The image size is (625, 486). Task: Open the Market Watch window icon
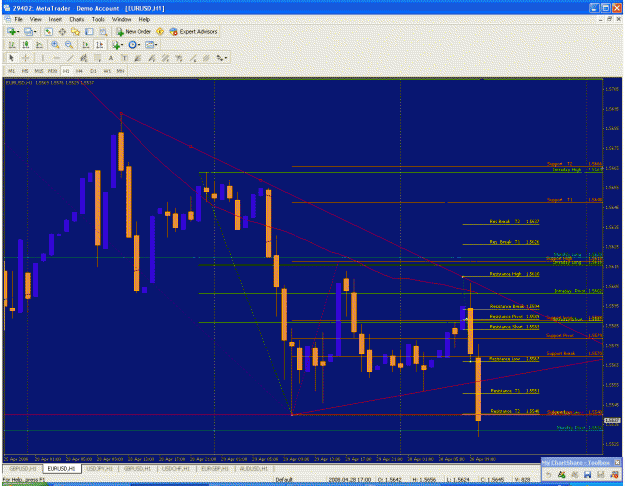48,31
